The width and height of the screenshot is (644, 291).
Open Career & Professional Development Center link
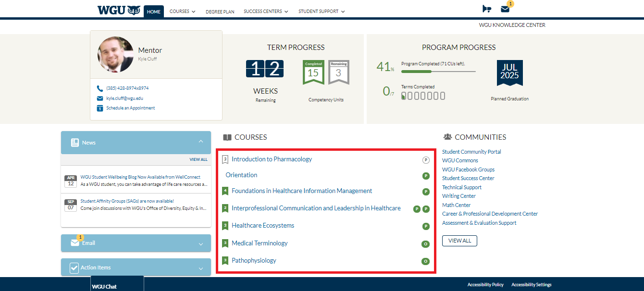pyautogui.click(x=490, y=214)
